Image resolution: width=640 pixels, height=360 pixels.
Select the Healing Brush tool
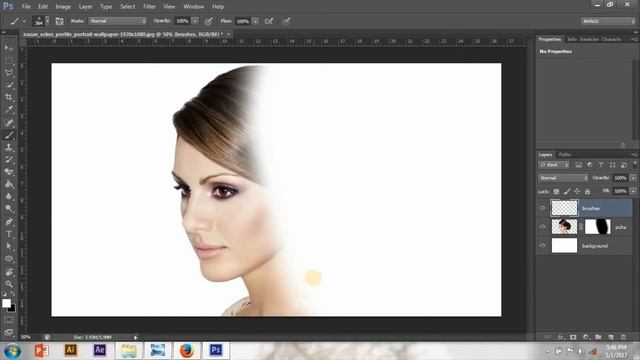click(x=9, y=122)
